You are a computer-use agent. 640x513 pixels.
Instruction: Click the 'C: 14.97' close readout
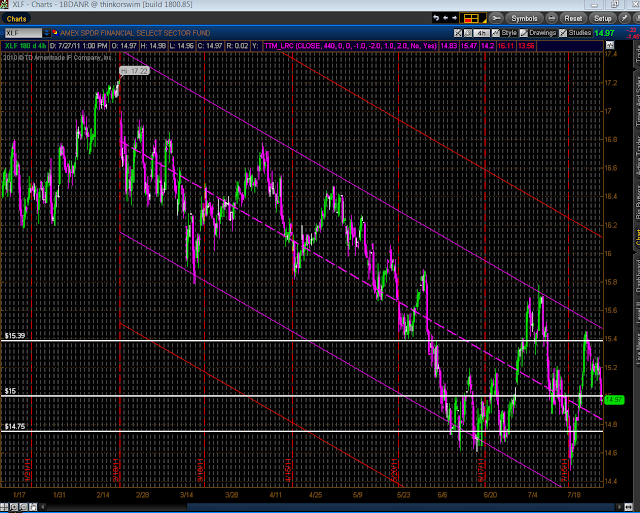[210, 46]
